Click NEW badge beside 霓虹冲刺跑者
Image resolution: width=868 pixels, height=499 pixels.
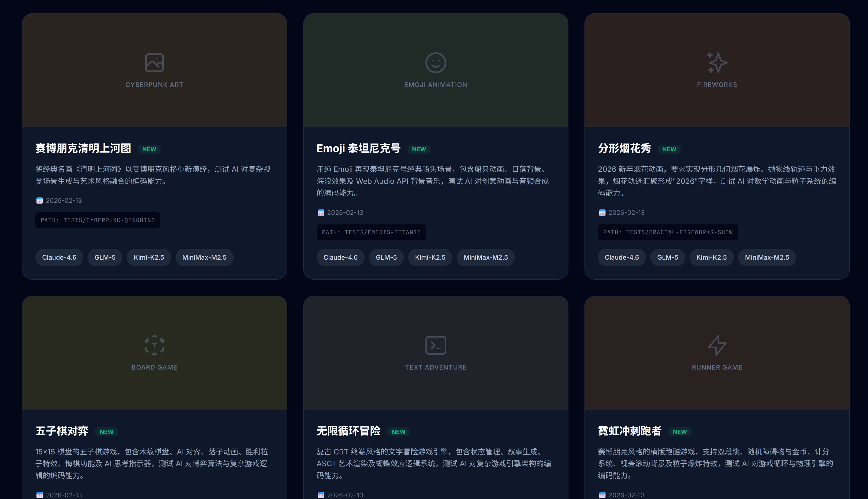tap(680, 432)
